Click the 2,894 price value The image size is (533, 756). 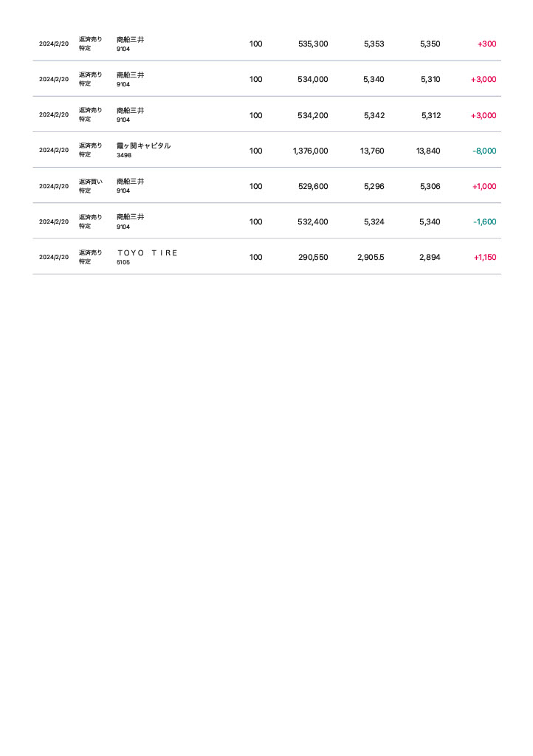point(430,257)
